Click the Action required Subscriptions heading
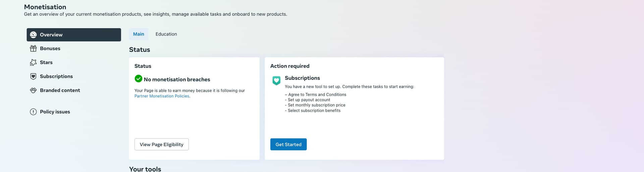The height and width of the screenshot is (172, 644). (x=302, y=78)
